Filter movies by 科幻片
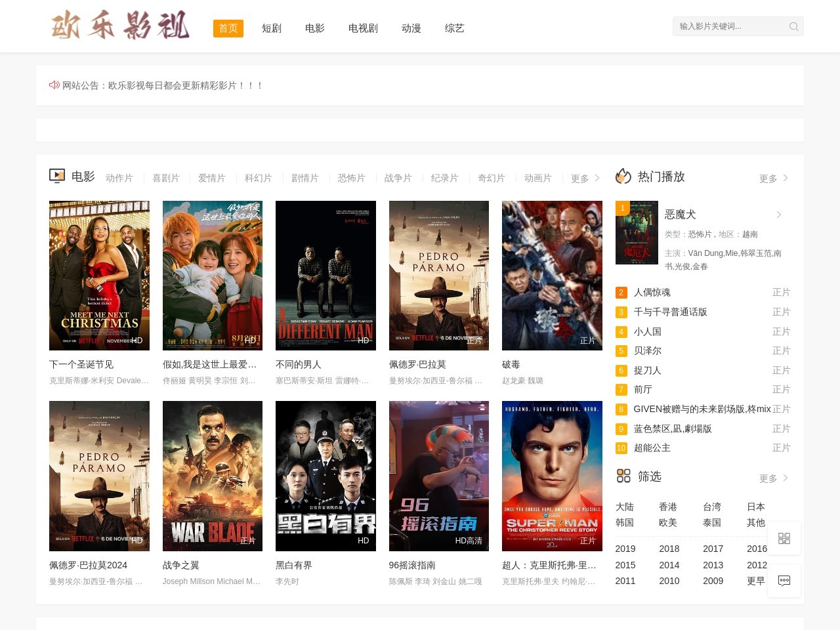Image resolution: width=840 pixels, height=630 pixels. coord(259,178)
